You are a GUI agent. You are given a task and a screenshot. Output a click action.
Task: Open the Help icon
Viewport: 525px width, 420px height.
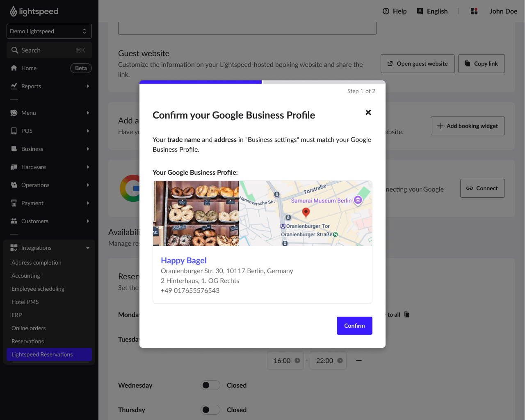point(386,11)
